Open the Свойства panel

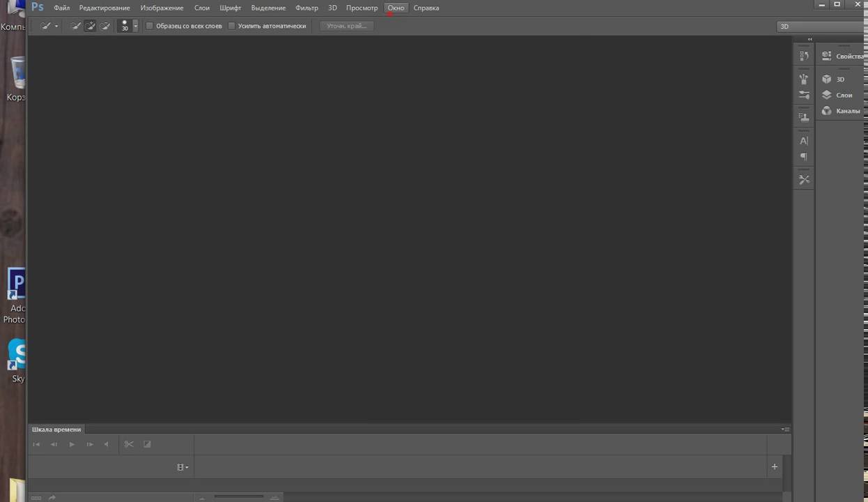842,56
